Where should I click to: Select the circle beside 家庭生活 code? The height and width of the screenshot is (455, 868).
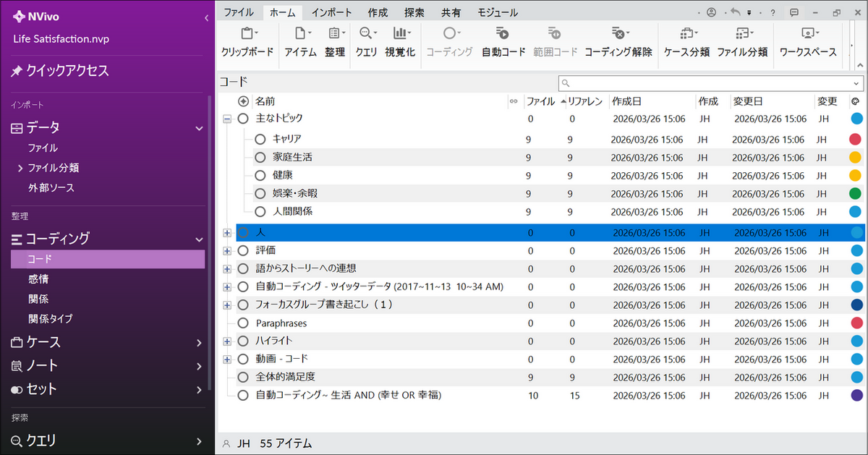(260, 157)
